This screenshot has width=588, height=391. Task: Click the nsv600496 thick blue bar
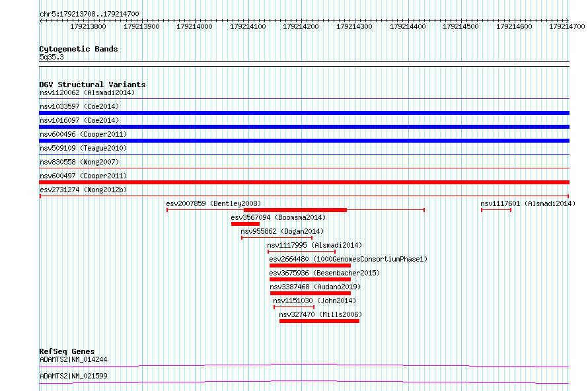pyautogui.click(x=304, y=141)
